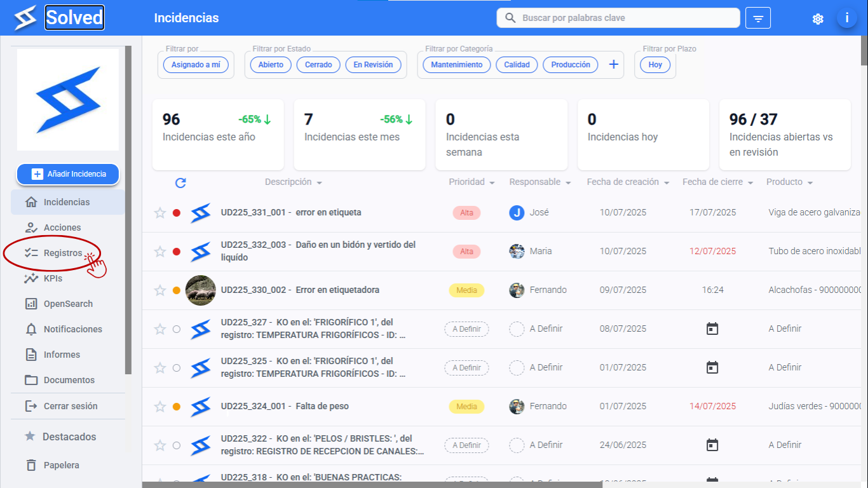Click Cerrar sesión to log out

[x=70, y=406]
